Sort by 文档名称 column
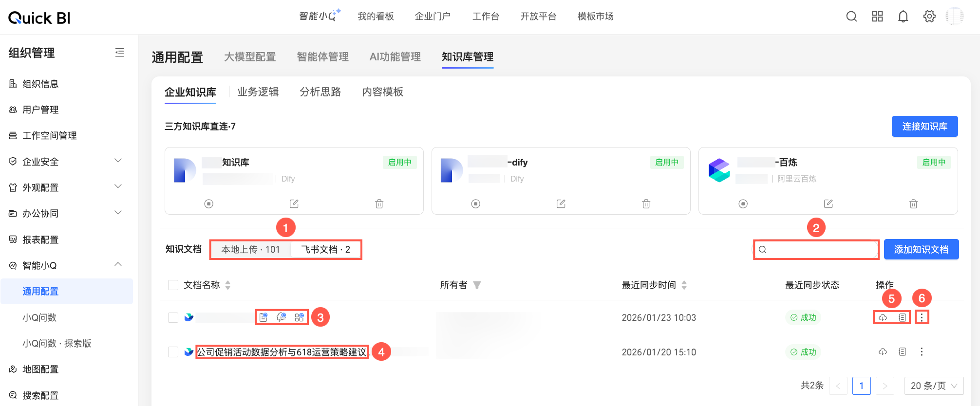This screenshot has height=406, width=980. 228,285
